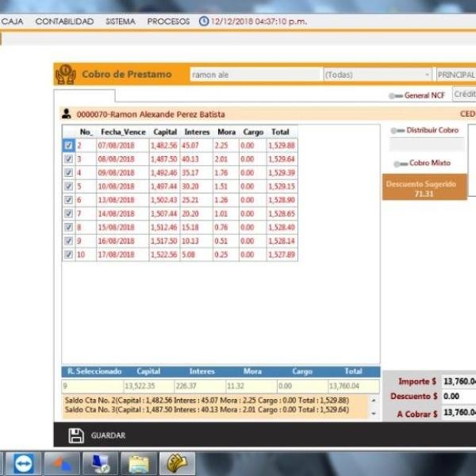Image resolution: width=476 pixels, height=476 pixels.
Task: Uncheck installment No. 2 checkbox
Action: pyautogui.click(x=68, y=145)
